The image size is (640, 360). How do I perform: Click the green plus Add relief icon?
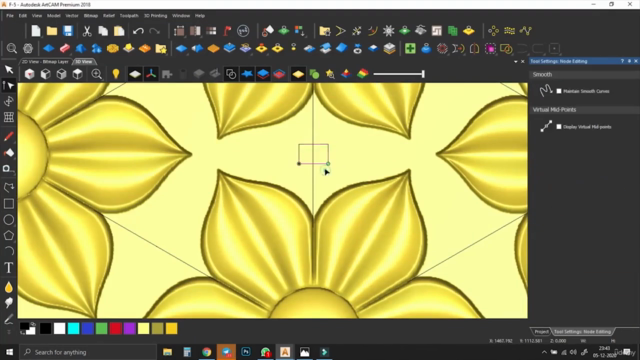pyautogui.click(x=410, y=49)
